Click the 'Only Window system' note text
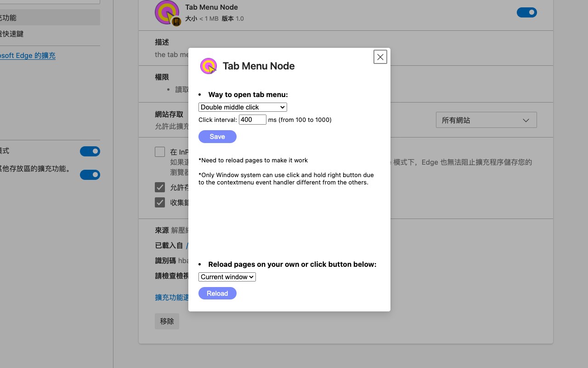This screenshot has width=588, height=368. coord(286,178)
